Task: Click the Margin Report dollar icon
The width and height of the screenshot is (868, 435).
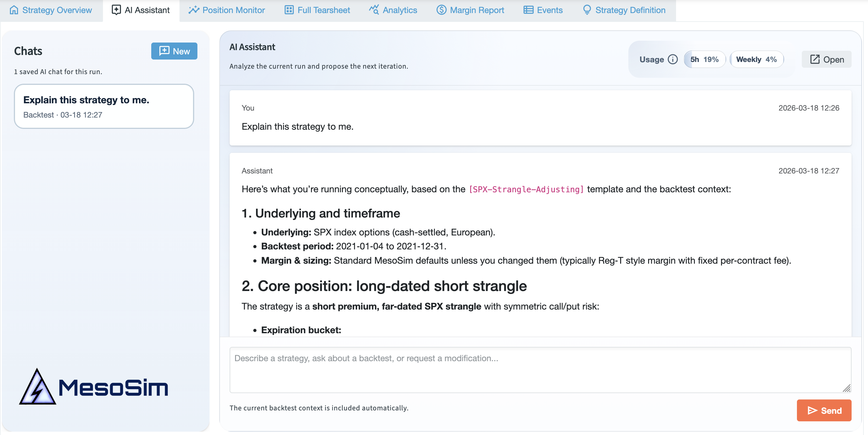Action: click(441, 10)
